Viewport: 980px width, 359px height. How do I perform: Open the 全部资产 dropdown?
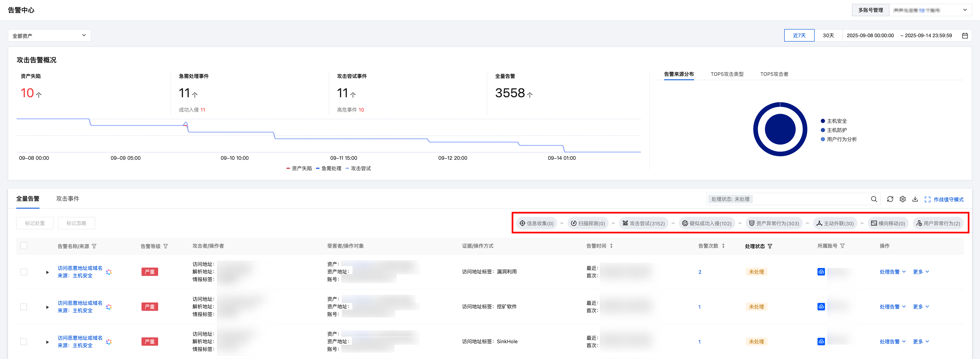tap(49, 35)
